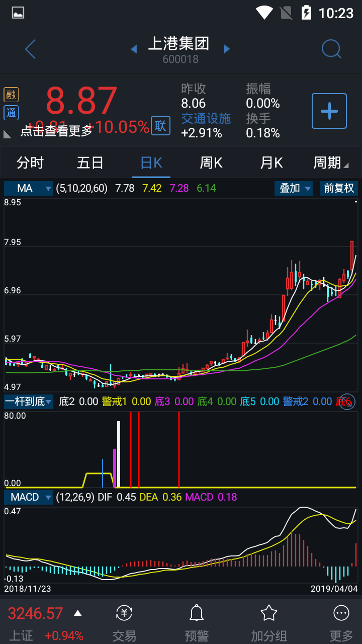Tap the battery status icon
Viewport: 362px width, 644px height.
[x=306, y=13]
